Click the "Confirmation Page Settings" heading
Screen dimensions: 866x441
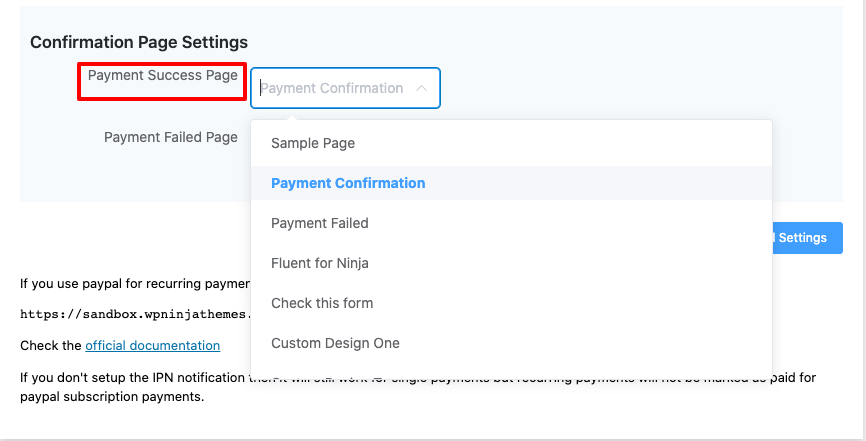click(x=138, y=42)
